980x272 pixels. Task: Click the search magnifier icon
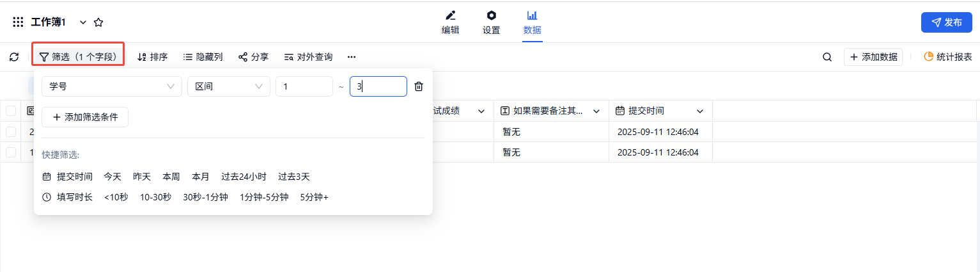(827, 57)
